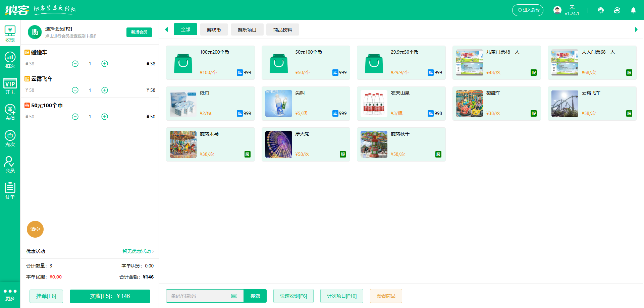Click the refresh sync icon in header
The width and height of the screenshot is (644, 308).
point(617,10)
